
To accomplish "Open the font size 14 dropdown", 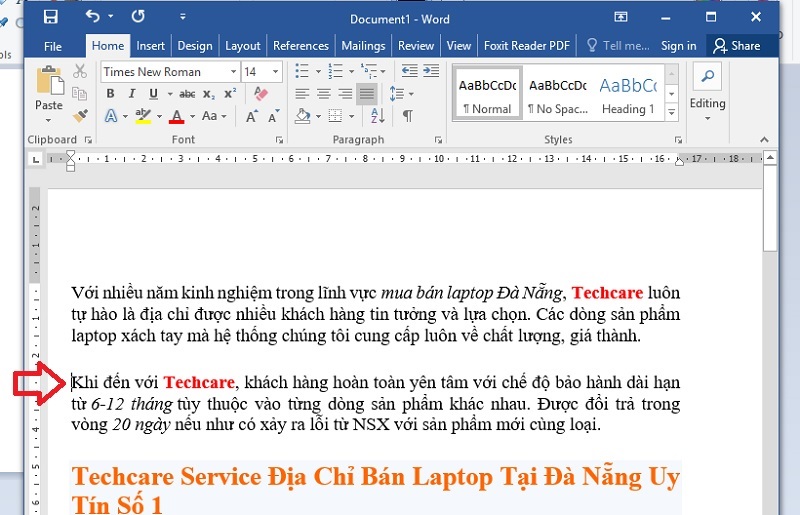I will click(x=276, y=71).
